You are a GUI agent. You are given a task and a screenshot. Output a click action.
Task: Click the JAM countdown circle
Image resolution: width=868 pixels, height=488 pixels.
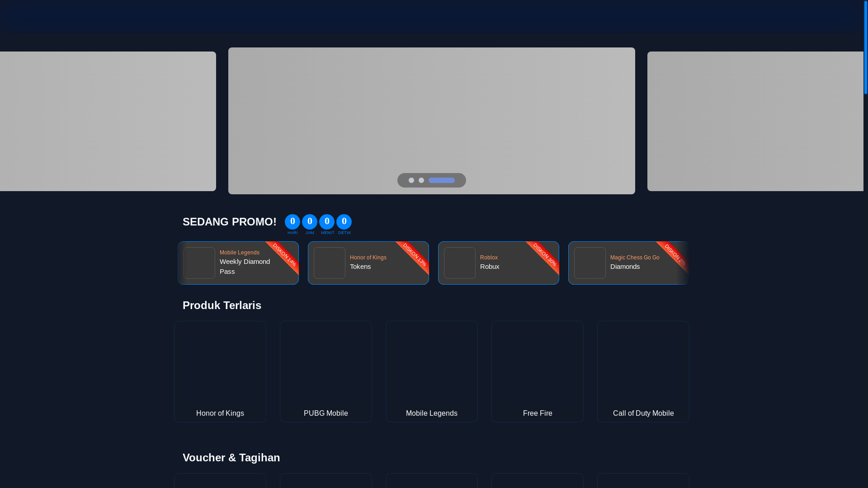(x=310, y=222)
